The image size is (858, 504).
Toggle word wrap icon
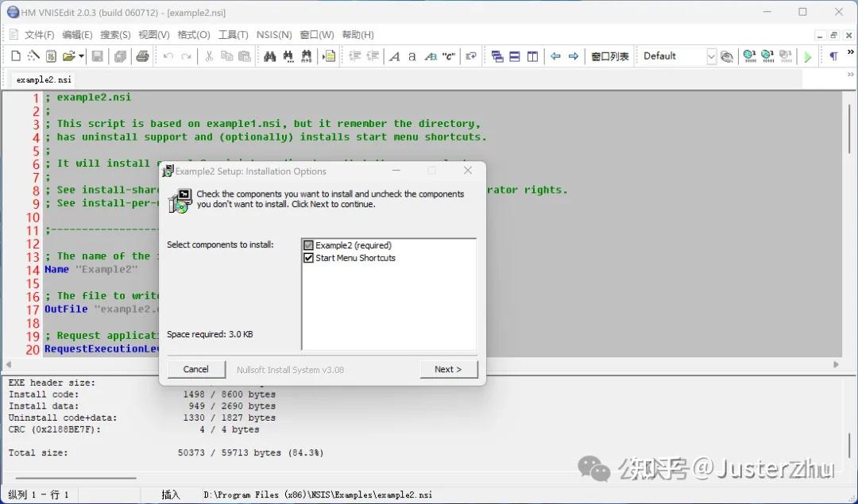pyautogui.click(x=471, y=56)
